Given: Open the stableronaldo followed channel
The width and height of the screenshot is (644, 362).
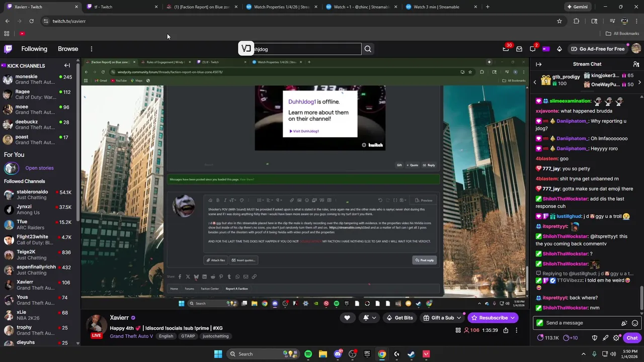Looking at the screenshot, I should tap(38, 195).
